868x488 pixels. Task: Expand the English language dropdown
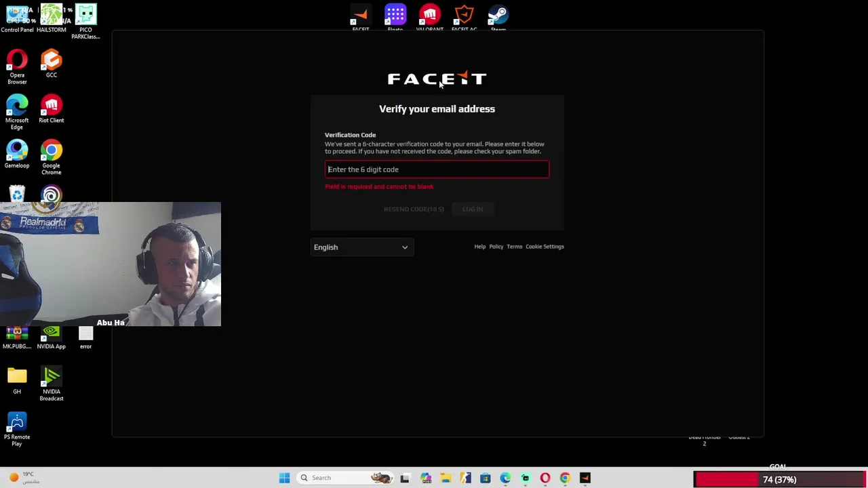tap(361, 247)
